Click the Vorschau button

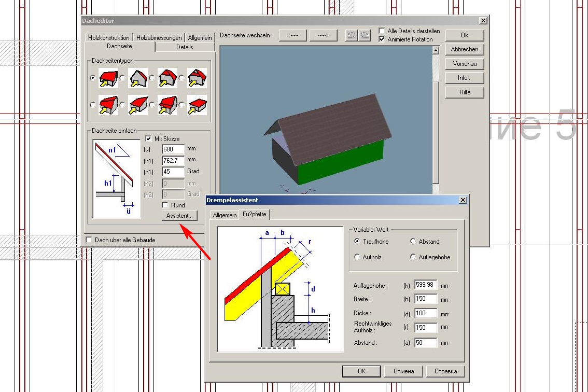click(465, 64)
